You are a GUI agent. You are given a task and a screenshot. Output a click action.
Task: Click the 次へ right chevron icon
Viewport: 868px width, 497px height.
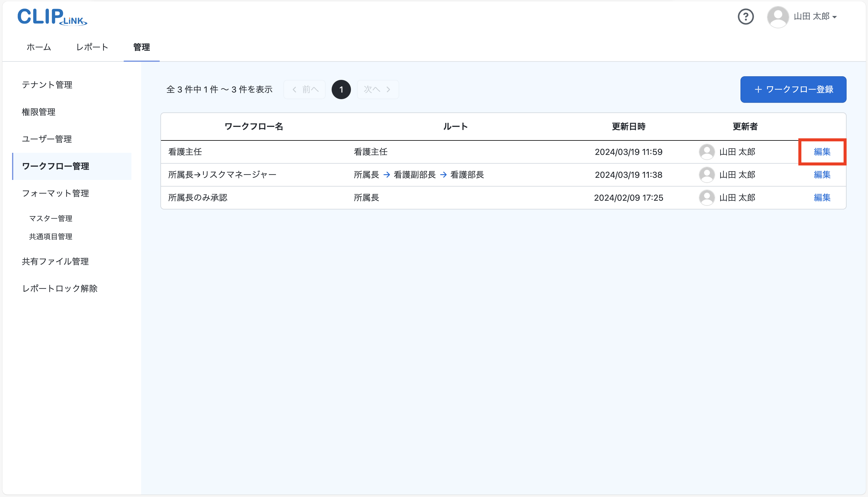389,89
